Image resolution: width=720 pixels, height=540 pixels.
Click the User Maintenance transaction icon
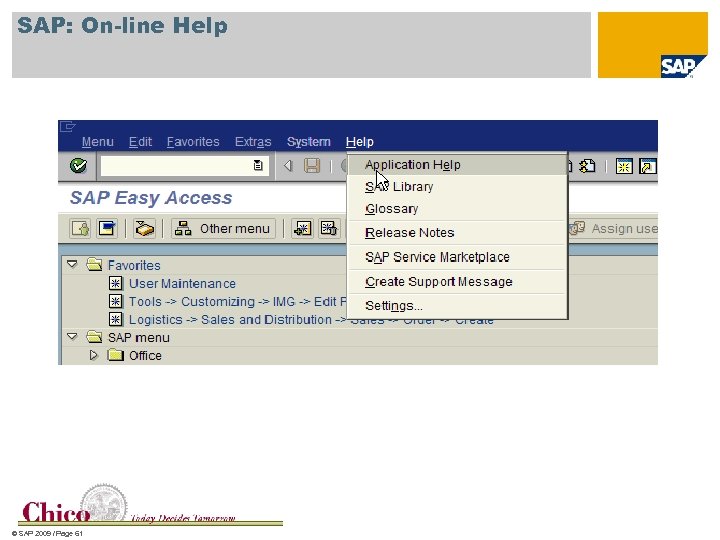(x=115, y=283)
